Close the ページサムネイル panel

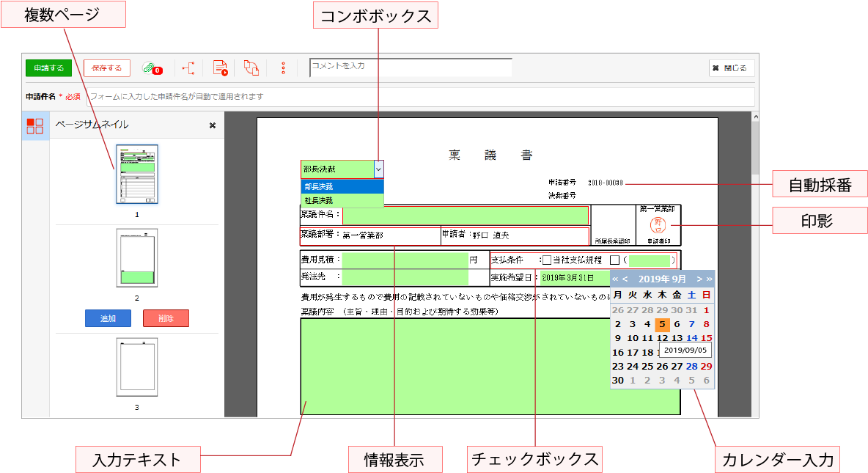(213, 125)
